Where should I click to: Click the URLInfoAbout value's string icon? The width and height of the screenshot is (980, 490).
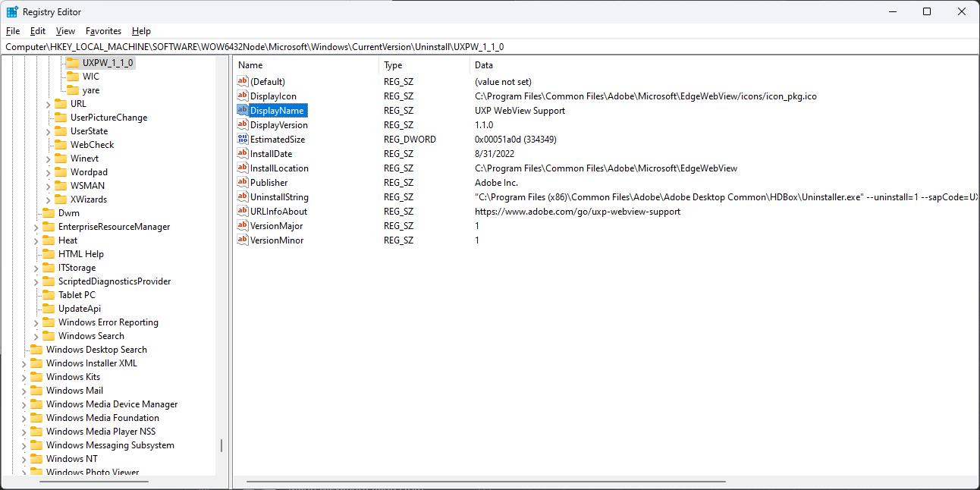point(243,211)
